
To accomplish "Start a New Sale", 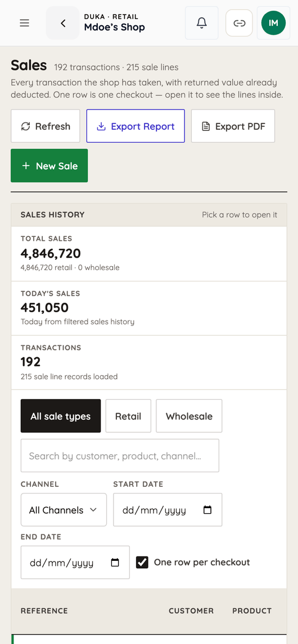I will pos(49,166).
